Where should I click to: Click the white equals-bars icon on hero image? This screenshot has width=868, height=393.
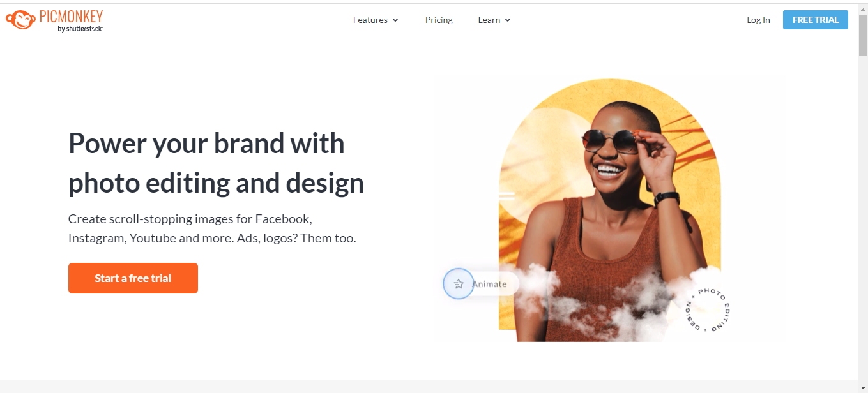507,196
